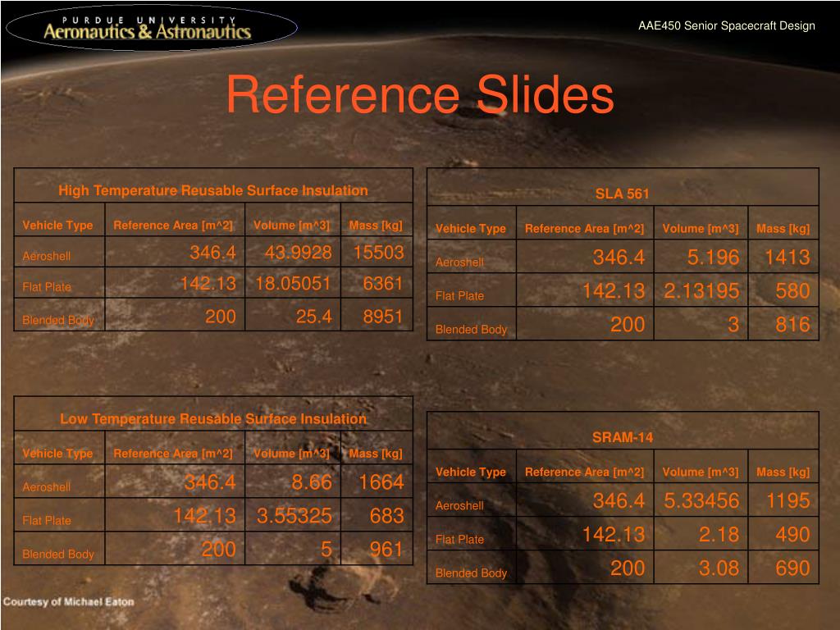The image size is (840, 630).
Task: Select the 'SLA 561' table title
Action: (622, 194)
